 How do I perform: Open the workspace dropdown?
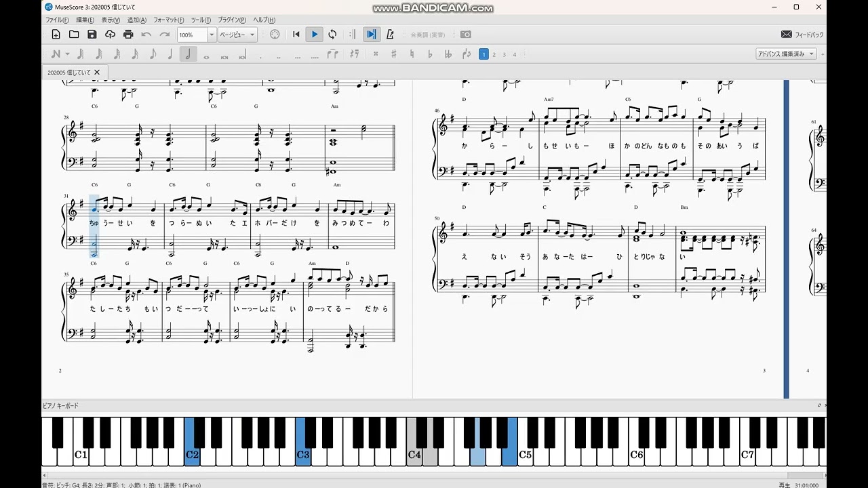click(x=786, y=54)
